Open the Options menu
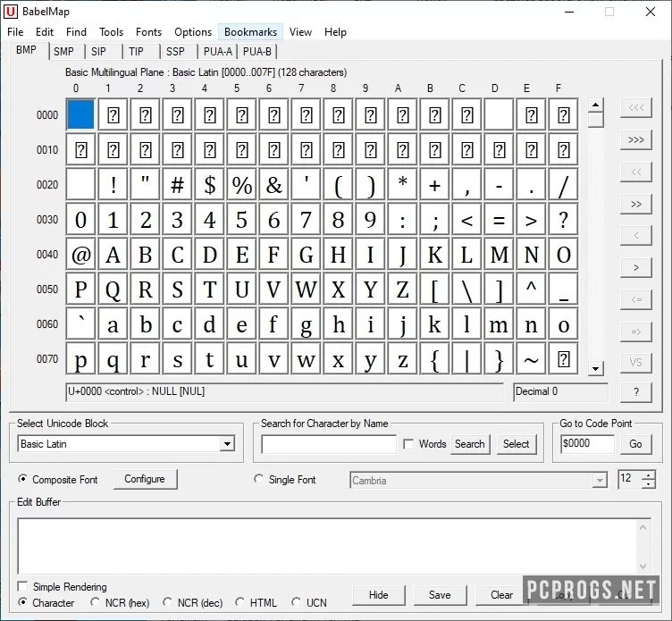This screenshot has height=621, width=672. (193, 32)
